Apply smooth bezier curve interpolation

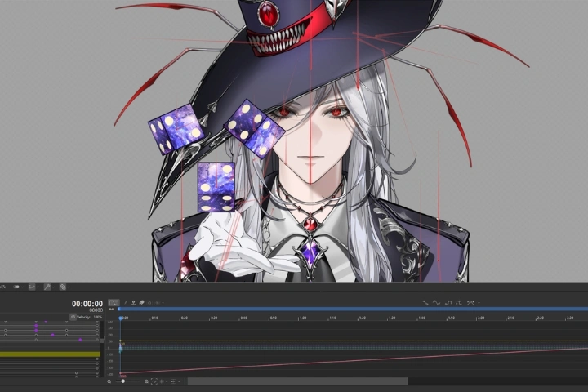tap(436, 303)
